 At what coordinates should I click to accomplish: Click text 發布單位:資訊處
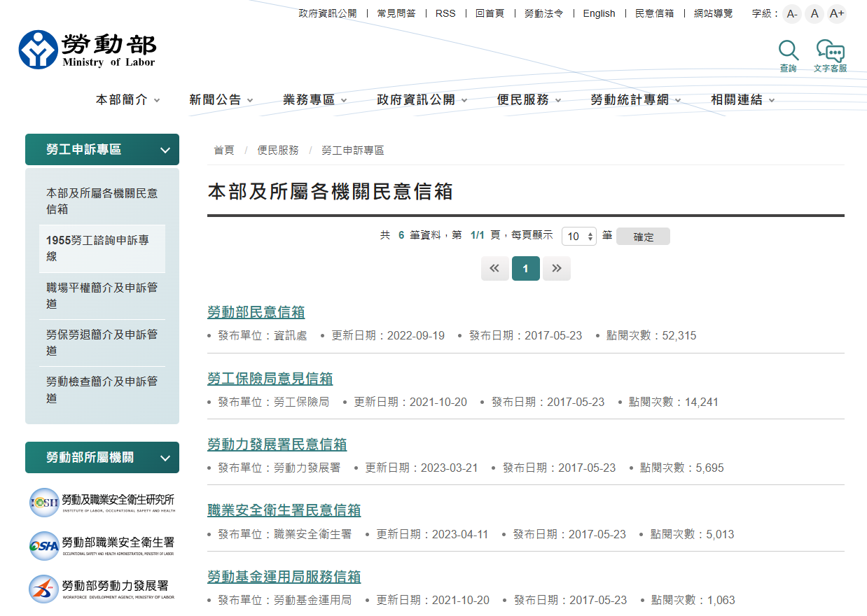tap(262, 336)
